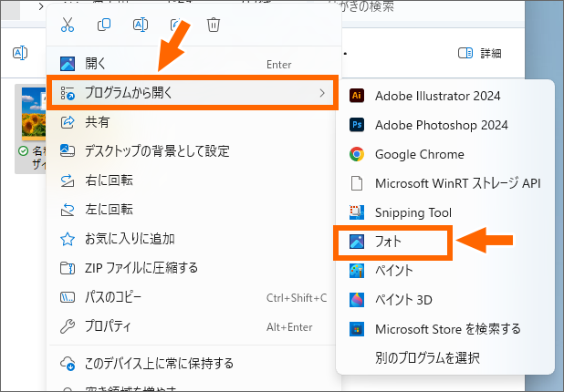Click the Snipping Tool icon
This screenshot has height=392, width=564.
tap(357, 212)
